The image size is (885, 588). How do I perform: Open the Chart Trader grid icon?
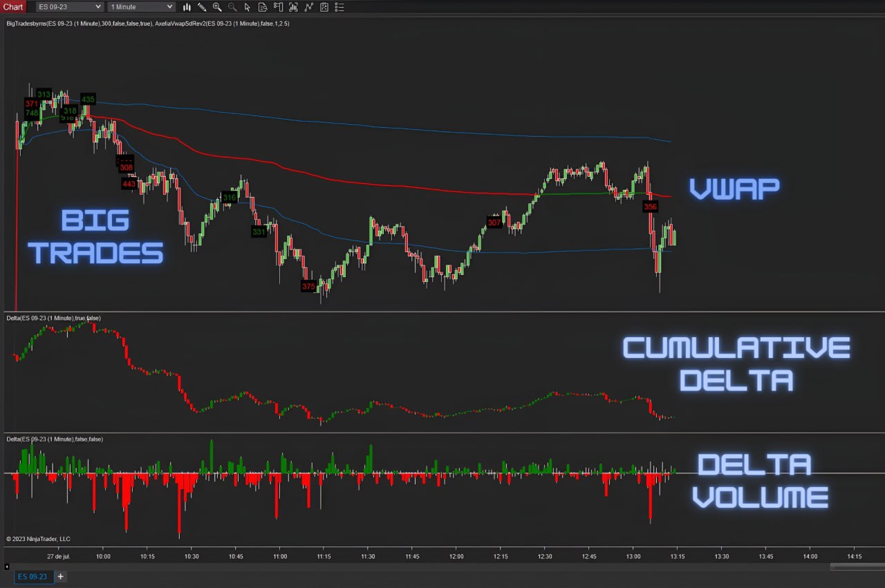[324, 7]
